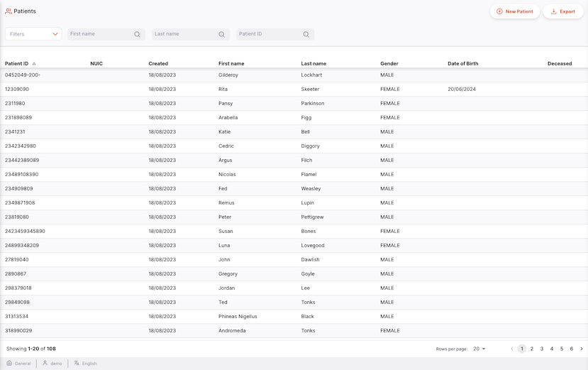Click the magnifier icon in Last name field
Viewport: 588px width, 370px height.
pos(221,34)
